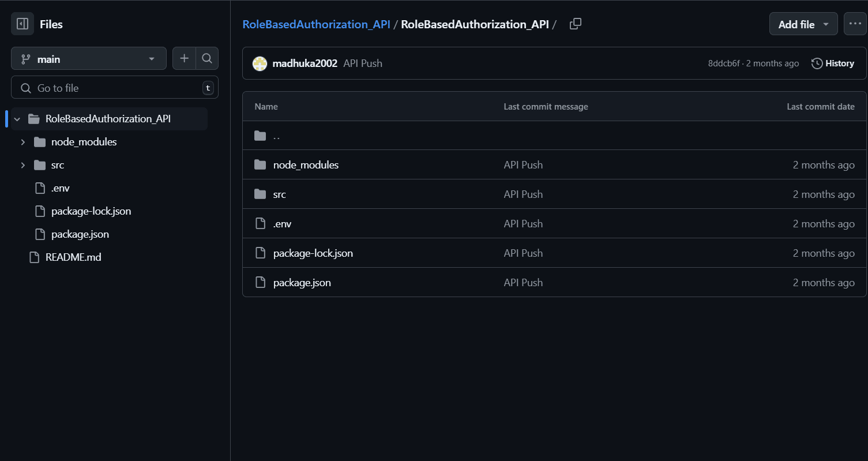Expand src chevron in file tree
This screenshot has height=461, width=868.
22,165
